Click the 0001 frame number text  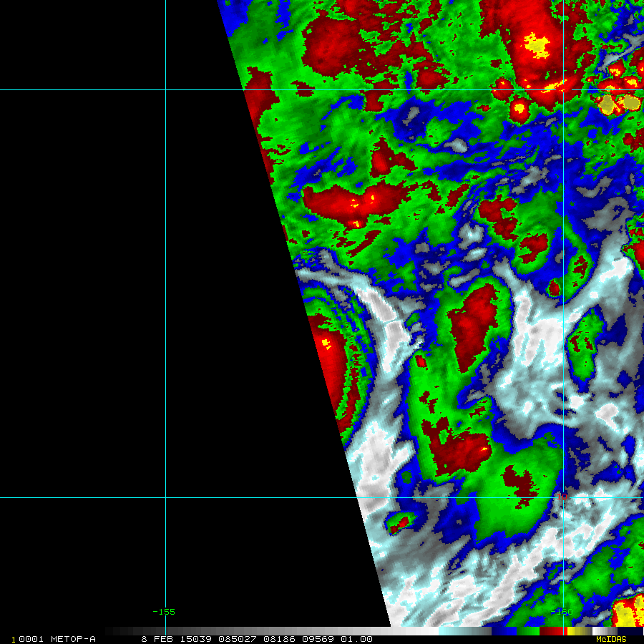coord(30,639)
